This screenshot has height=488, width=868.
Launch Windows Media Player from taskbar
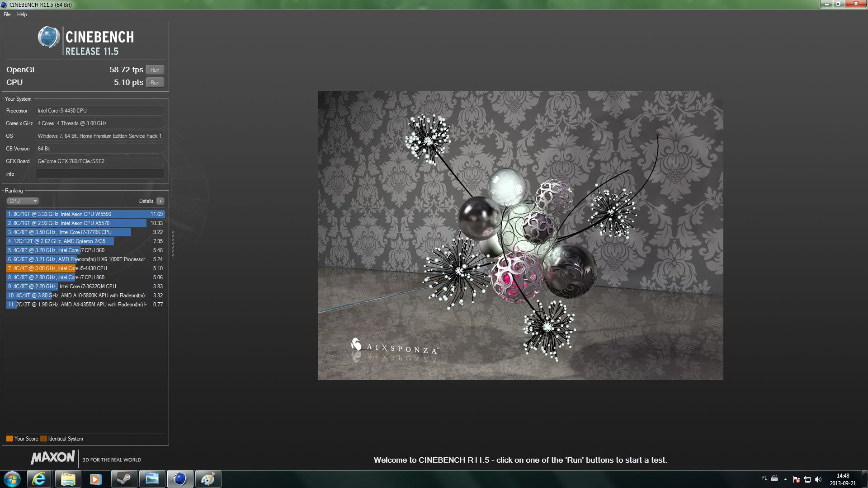pos(95,479)
